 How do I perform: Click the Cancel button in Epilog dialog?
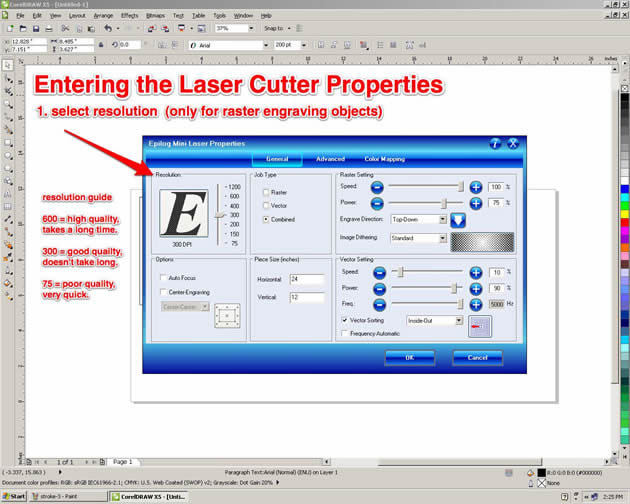[477, 357]
